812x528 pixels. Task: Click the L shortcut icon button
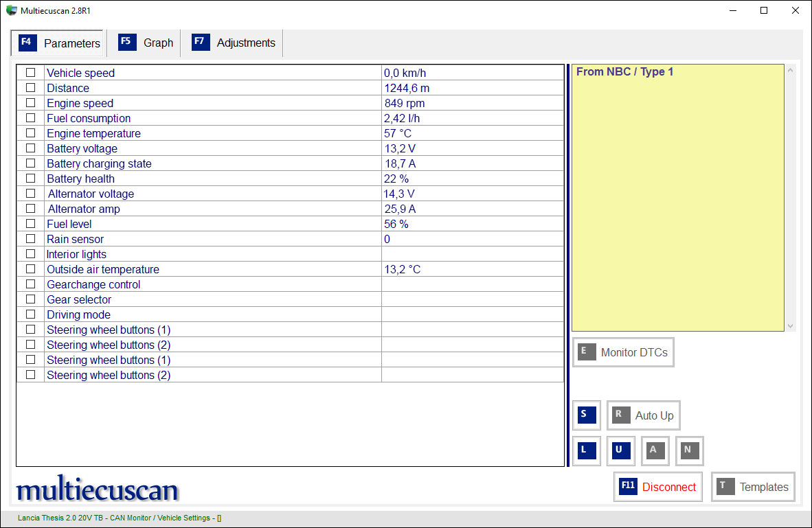point(587,450)
